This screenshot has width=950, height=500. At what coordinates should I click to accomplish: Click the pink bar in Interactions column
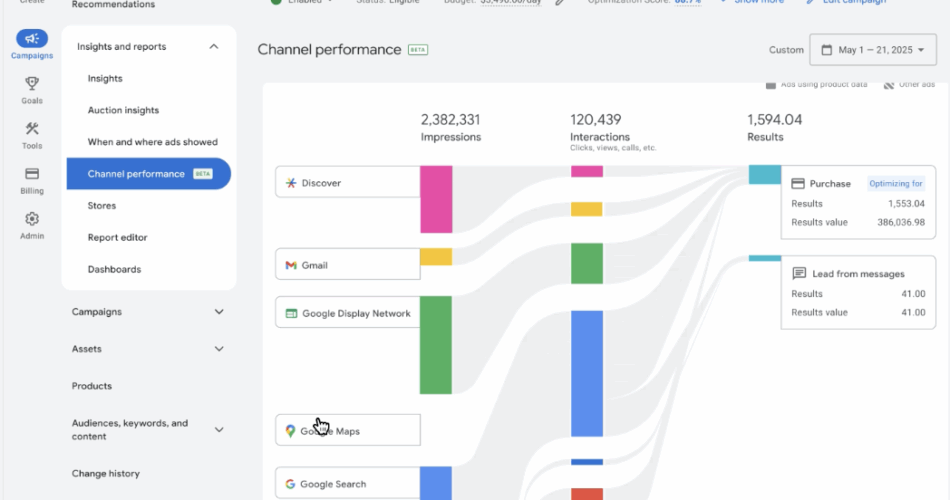tap(586, 172)
